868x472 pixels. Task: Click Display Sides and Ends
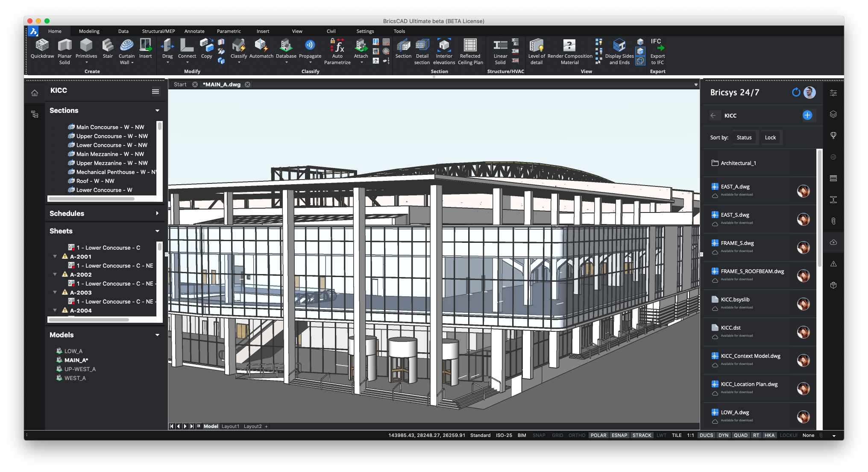(x=619, y=52)
